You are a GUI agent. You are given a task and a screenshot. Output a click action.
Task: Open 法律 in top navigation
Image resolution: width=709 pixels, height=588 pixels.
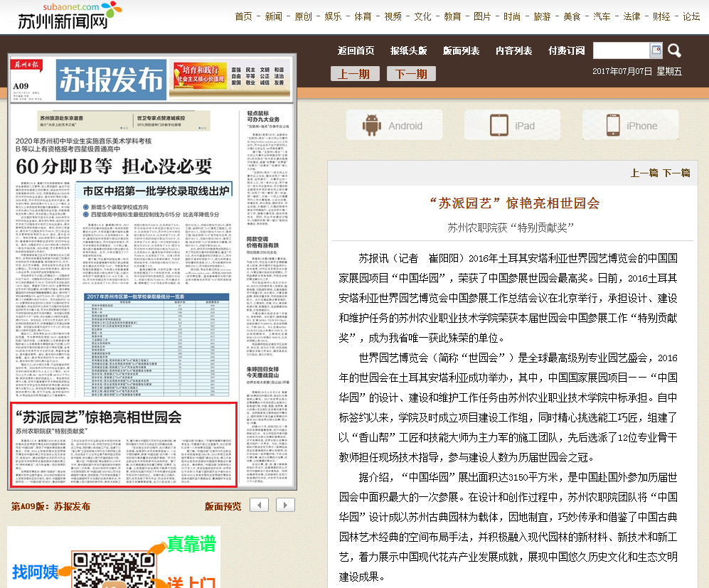tap(631, 17)
